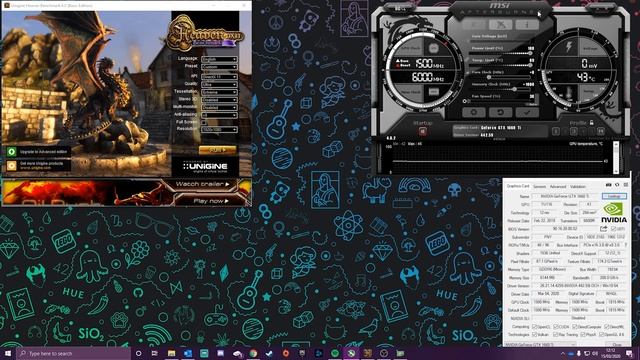Click the Windows taskbar search box
Image resolution: width=640 pixels, height=360 pixels.
[73, 353]
